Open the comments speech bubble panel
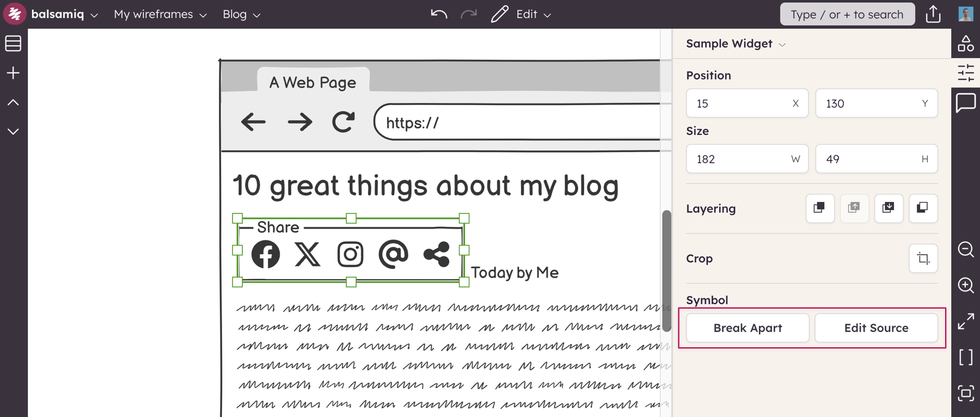 pyautogui.click(x=966, y=102)
